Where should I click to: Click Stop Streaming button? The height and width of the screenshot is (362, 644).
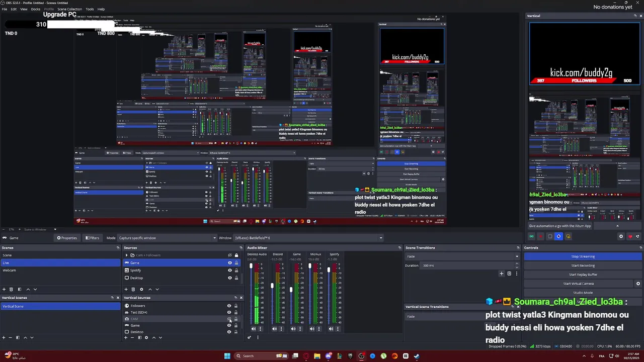pos(583,256)
